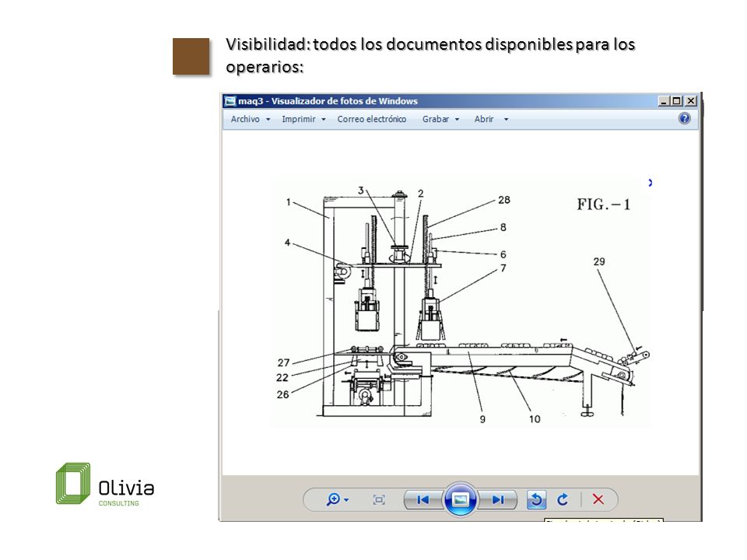The image size is (747, 560).
Task: Click the blue help question mark icon
Action: tap(684, 118)
